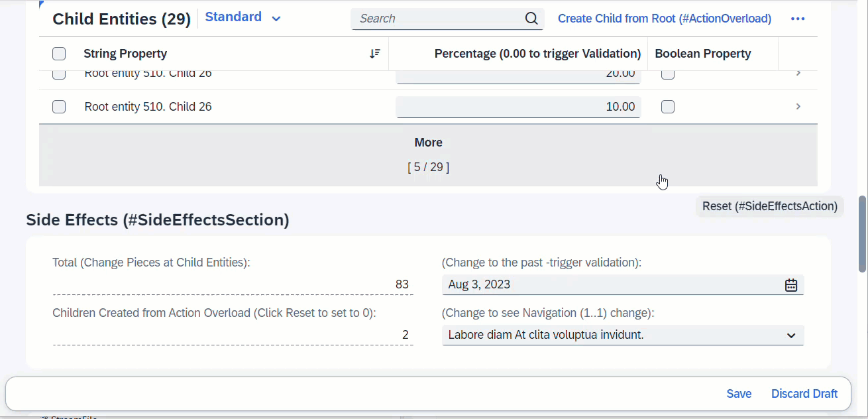
Task: Click the String Property sort icon
Action: tap(375, 54)
